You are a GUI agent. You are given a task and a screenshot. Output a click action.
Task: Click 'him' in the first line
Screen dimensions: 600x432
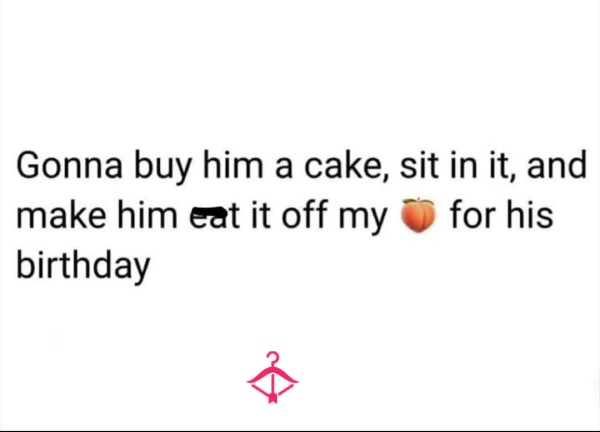(x=233, y=165)
